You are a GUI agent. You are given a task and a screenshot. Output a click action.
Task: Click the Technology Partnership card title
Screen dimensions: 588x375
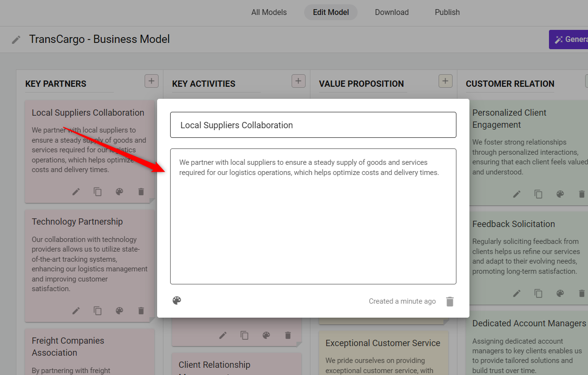pyautogui.click(x=77, y=222)
